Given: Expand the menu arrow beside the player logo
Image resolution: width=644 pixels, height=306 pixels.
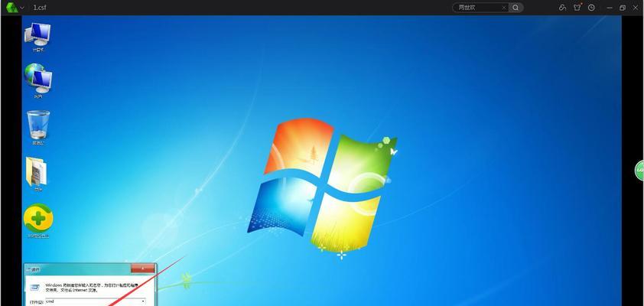Looking at the screenshot, I should tap(21, 8).
